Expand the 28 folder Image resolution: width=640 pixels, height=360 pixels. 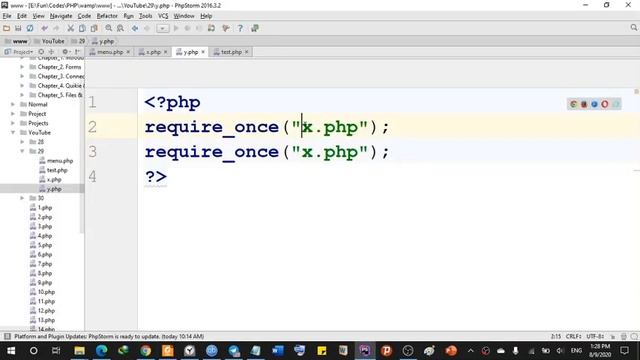coord(22,142)
